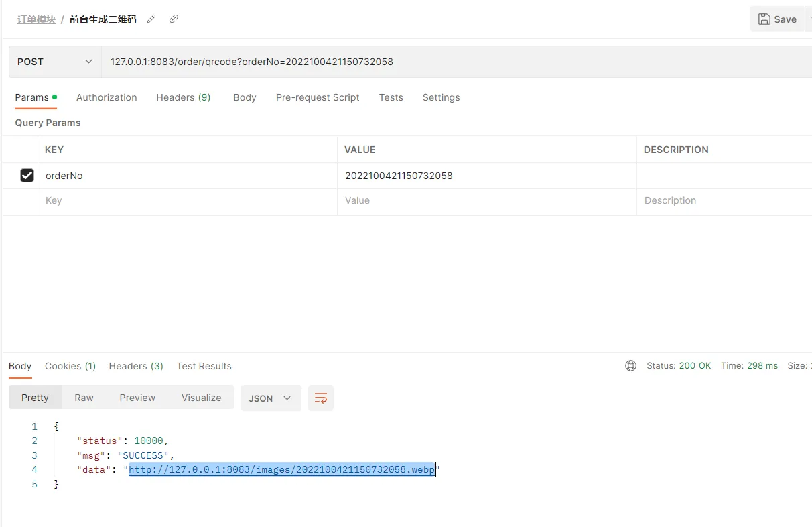Go to the Tests tab
Screen dimensions: 812x527
[391, 97]
